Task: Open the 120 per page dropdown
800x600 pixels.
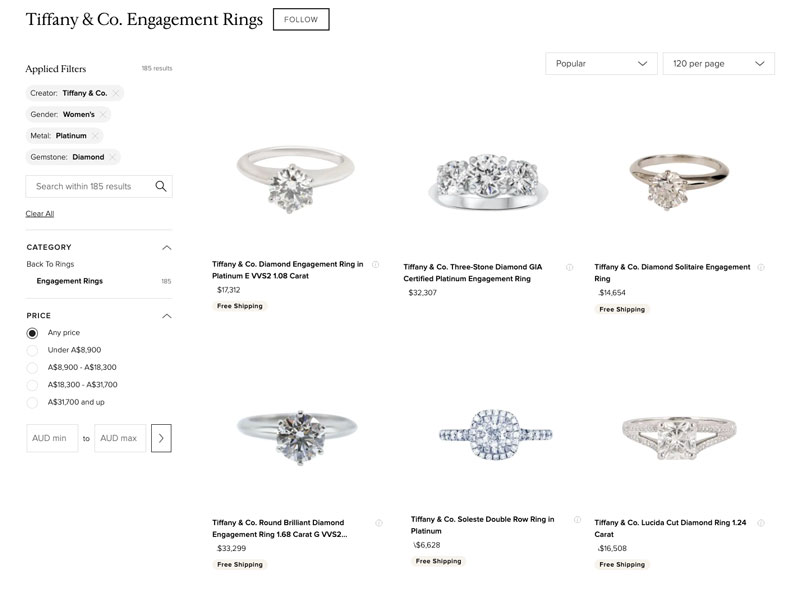Action: click(x=718, y=64)
